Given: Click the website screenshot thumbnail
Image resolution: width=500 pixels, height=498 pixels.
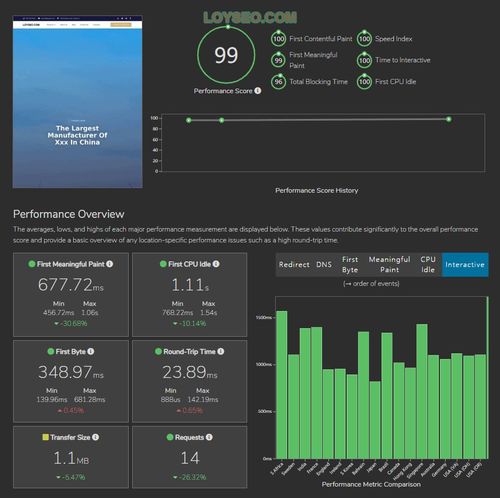Looking at the screenshot, I should [x=77, y=102].
